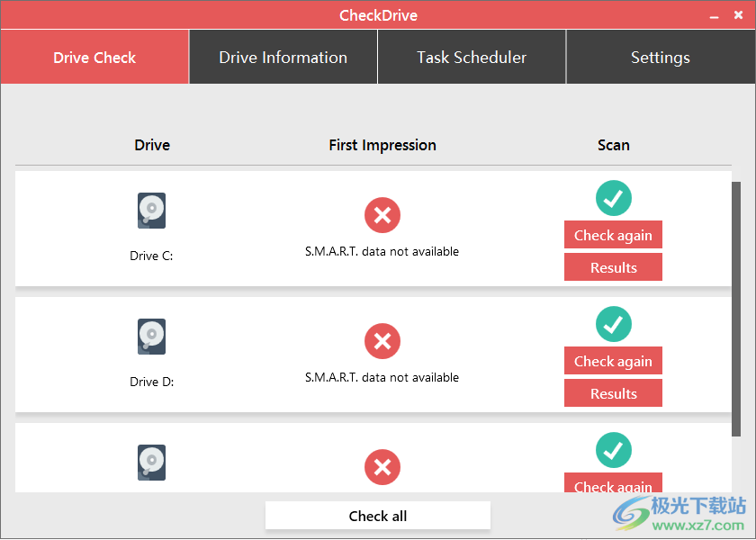The image size is (756, 540).
Task: Click Drive C: 'S.M.A.R.T. data not available' text
Action: click(382, 251)
